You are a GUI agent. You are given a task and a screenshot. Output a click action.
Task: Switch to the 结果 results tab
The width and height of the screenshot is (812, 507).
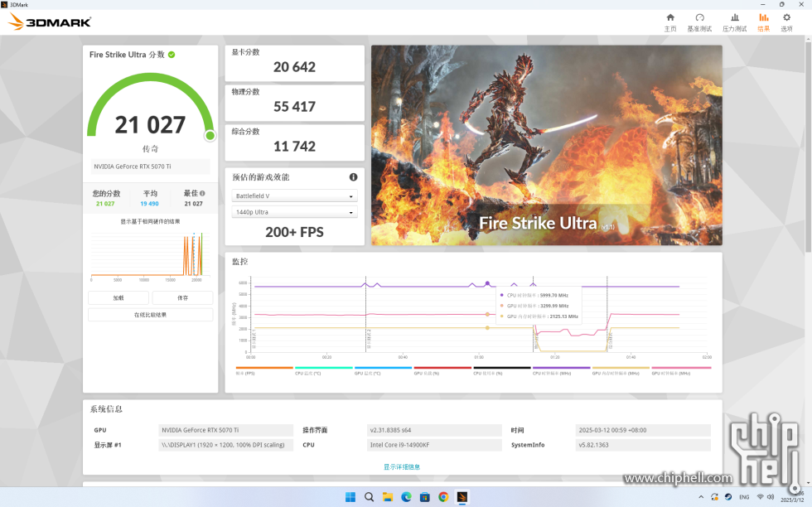point(763,23)
